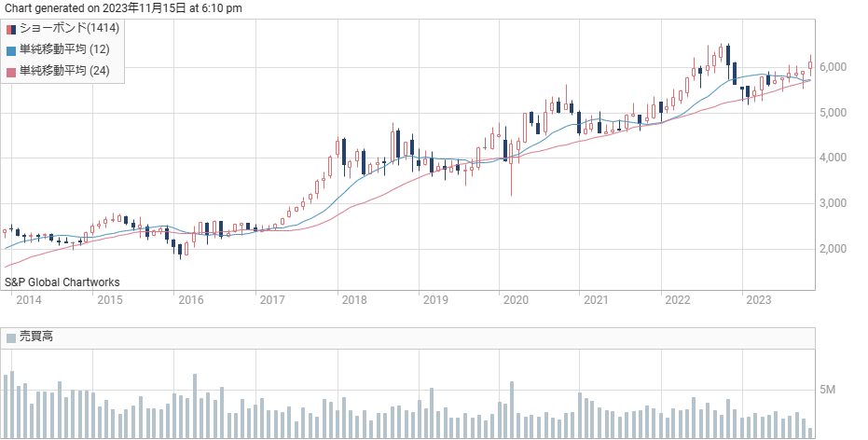Image resolution: width=868 pixels, height=440 pixels.
Task: Click the March 2020 long-wick candlestick
Action: point(512,168)
